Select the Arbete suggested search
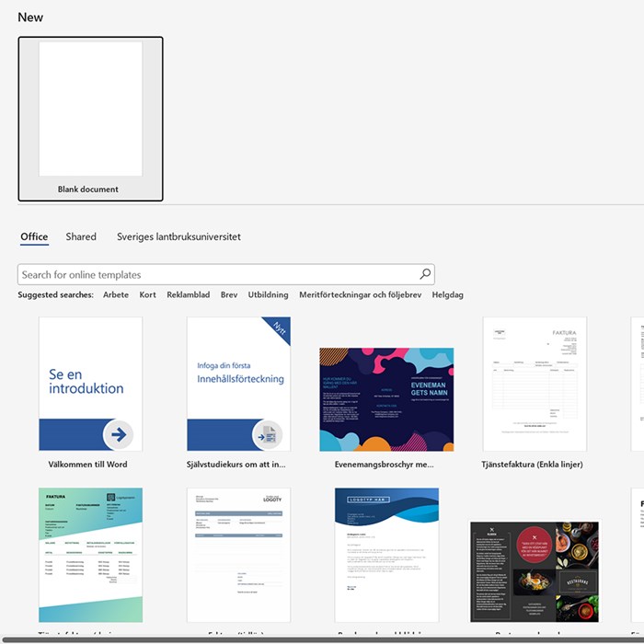The height and width of the screenshot is (644, 644). (x=116, y=295)
